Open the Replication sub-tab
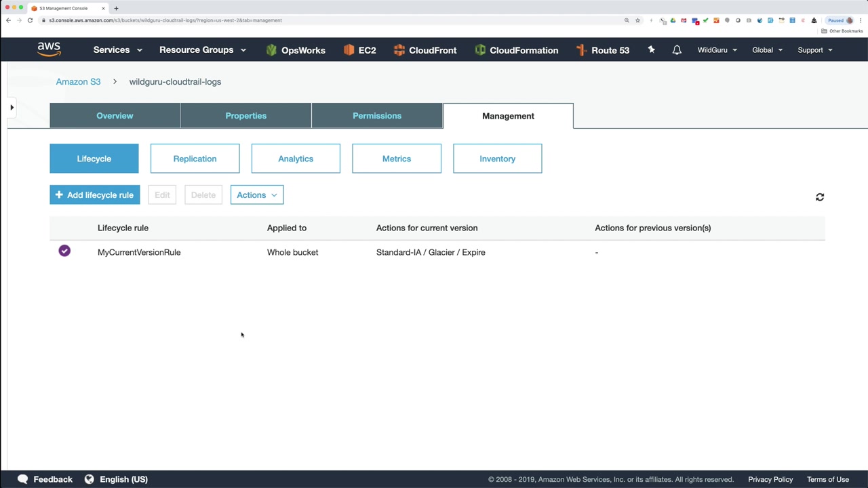This screenshot has height=488, width=868. [x=195, y=159]
